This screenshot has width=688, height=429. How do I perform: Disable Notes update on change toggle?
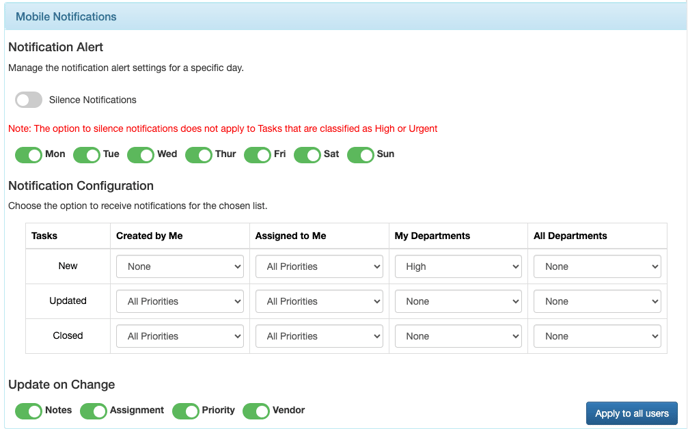(x=29, y=411)
